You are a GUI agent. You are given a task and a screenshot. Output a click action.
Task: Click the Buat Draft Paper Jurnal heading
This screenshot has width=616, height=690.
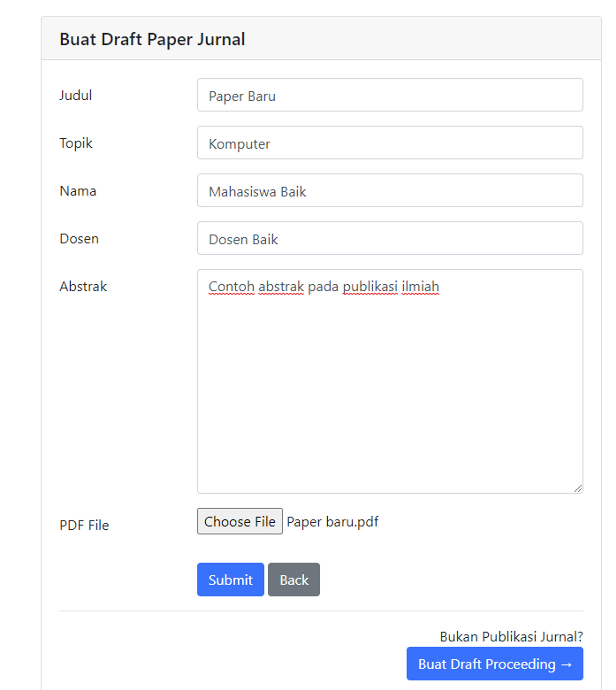point(152,39)
